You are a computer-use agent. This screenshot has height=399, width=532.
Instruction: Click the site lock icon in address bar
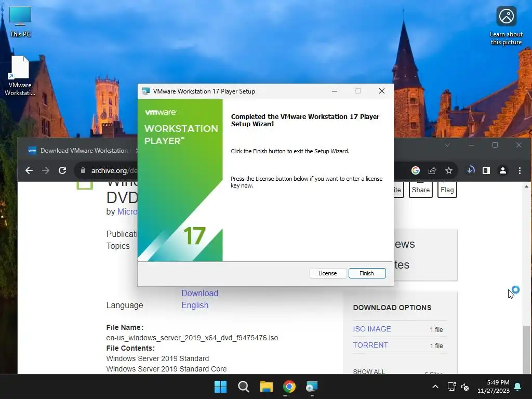tap(83, 170)
